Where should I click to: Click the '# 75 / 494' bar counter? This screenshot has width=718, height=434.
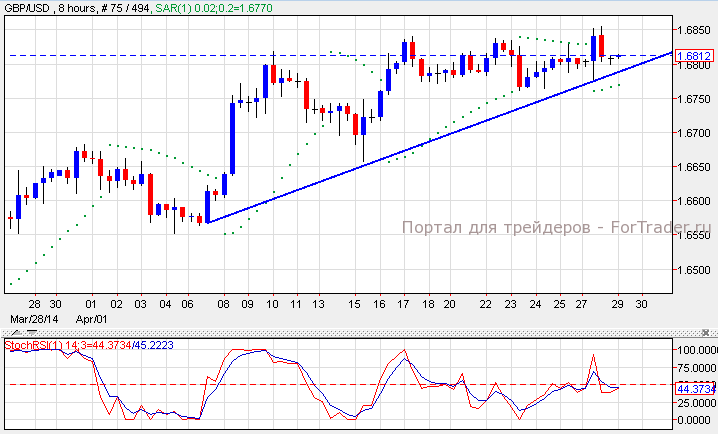[126, 8]
